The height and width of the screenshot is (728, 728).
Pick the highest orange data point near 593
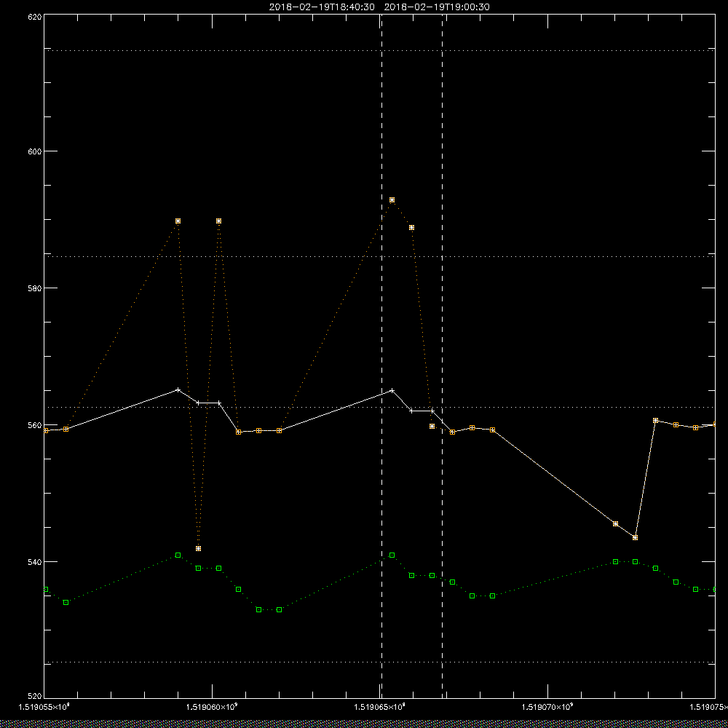(392, 200)
